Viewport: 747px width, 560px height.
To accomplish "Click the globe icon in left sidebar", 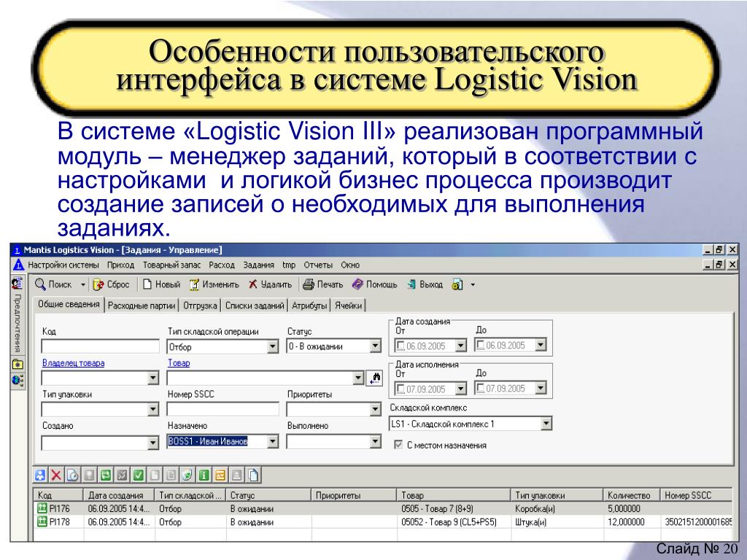I will pos(18,380).
